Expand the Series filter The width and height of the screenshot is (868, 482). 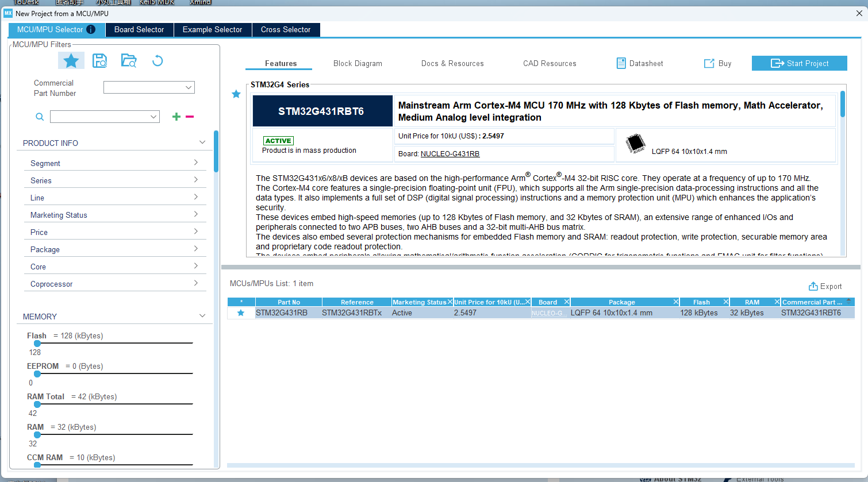coord(195,180)
